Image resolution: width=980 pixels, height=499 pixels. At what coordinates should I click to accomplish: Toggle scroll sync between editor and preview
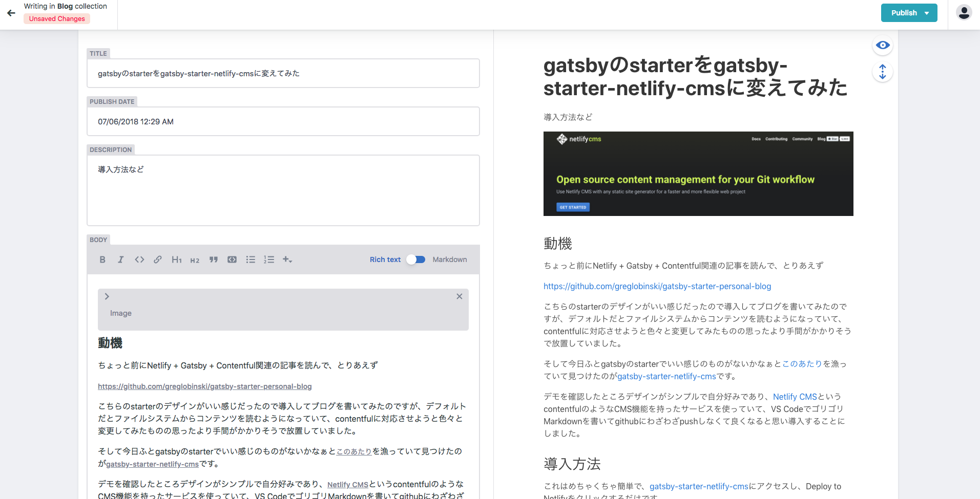[x=882, y=72]
